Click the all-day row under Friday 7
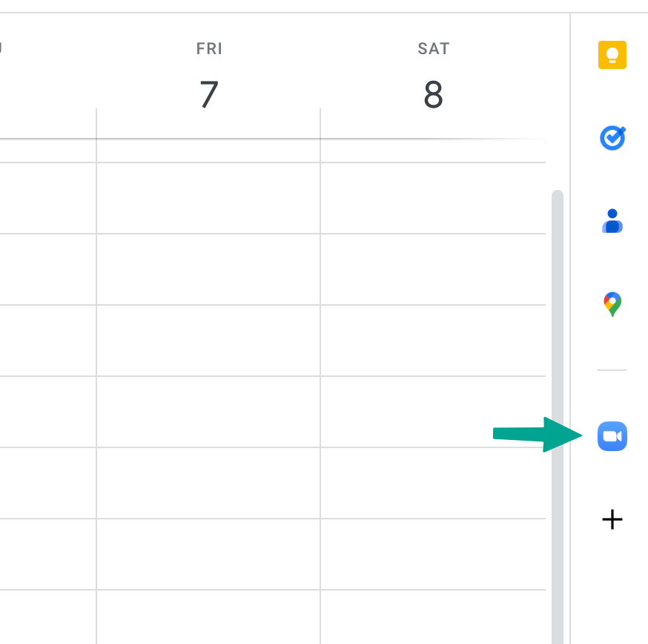Image resolution: width=648 pixels, height=644 pixels. click(x=209, y=151)
